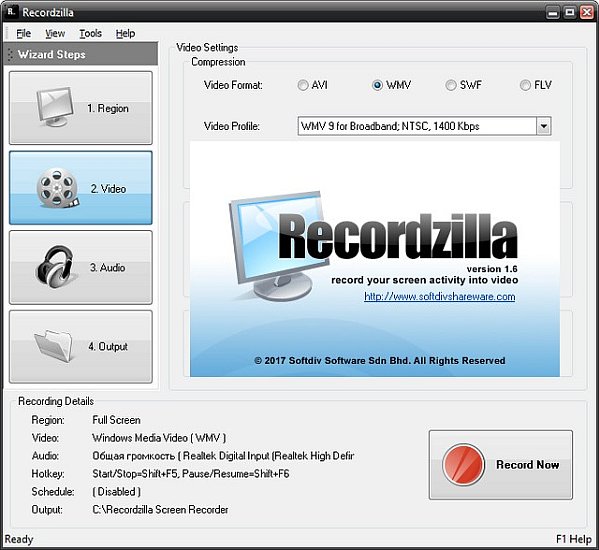599x550 pixels.
Task: Go to the 1. Region wizard step
Action: [81, 108]
